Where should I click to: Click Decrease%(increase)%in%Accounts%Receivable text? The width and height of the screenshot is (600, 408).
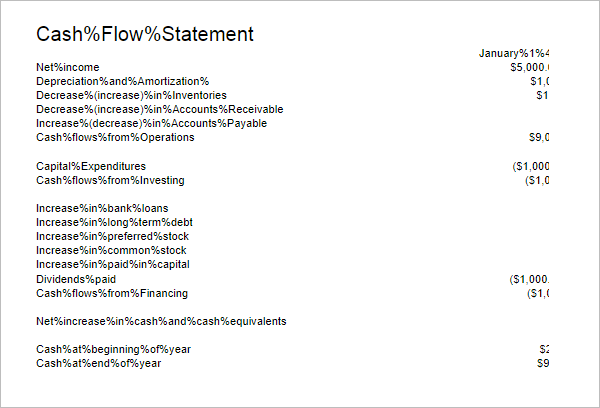coord(160,109)
